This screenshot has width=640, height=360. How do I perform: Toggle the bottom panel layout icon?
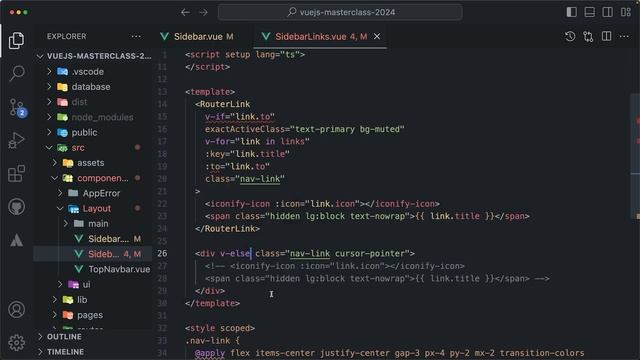pos(589,12)
